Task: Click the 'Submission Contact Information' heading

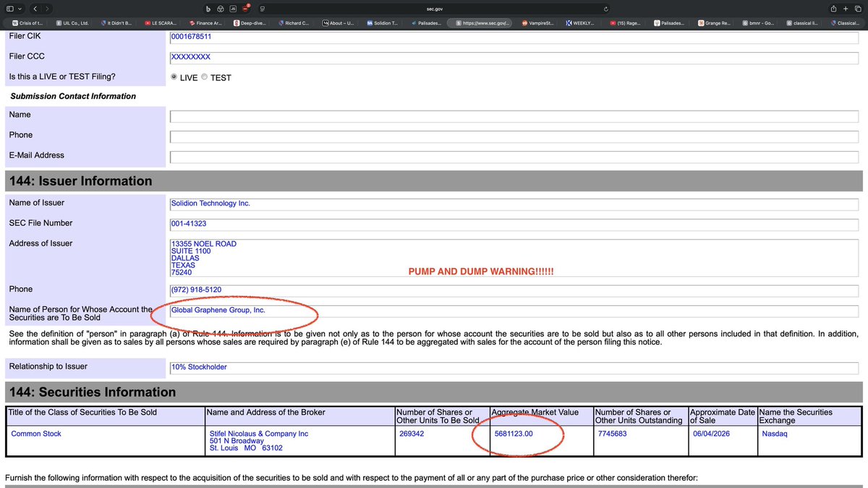Action: click(73, 96)
